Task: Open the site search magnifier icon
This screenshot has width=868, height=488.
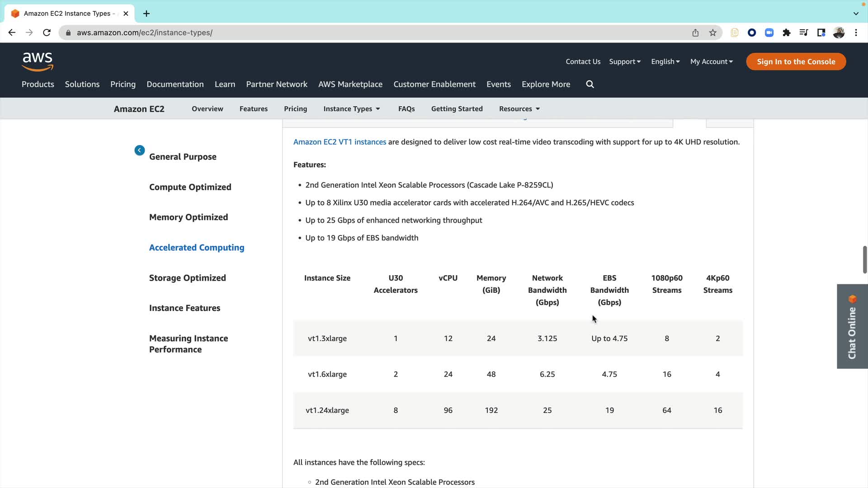Action: (590, 84)
